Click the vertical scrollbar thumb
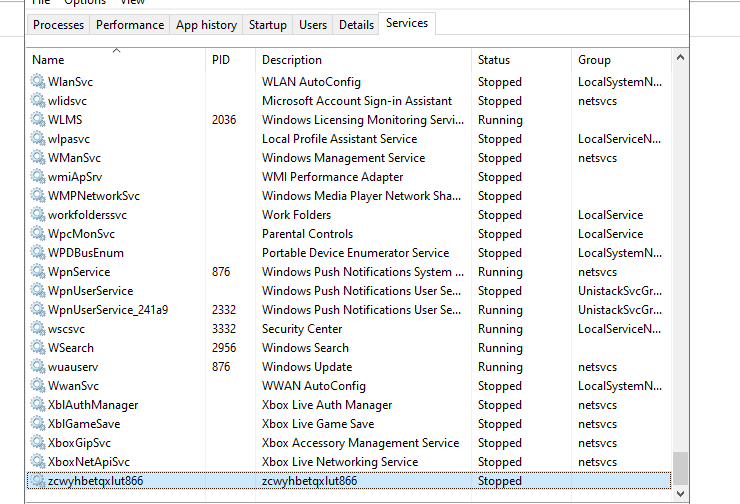Viewport: 740px width, 504px height. tap(680, 467)
